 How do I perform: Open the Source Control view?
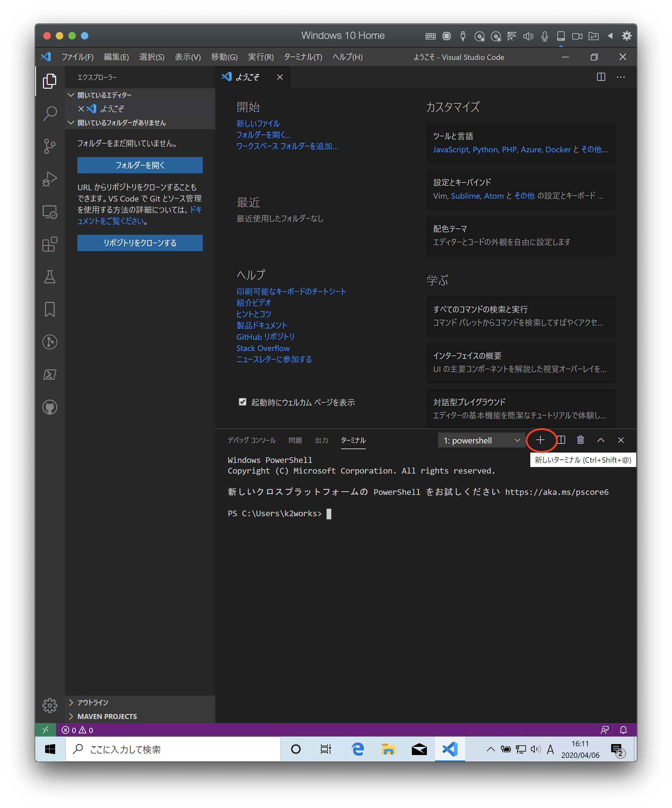[x=50, y=146]
